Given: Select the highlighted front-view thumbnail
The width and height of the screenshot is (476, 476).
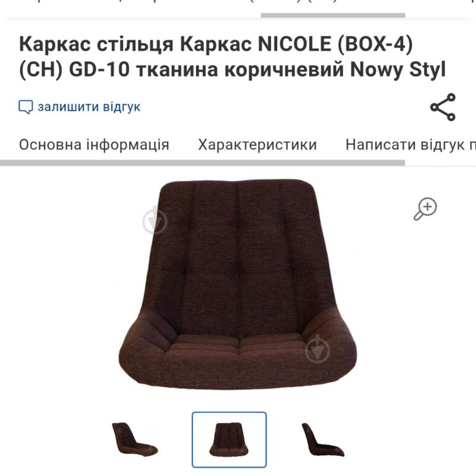Looking at the screenshot, I should (x=229, y=440).
